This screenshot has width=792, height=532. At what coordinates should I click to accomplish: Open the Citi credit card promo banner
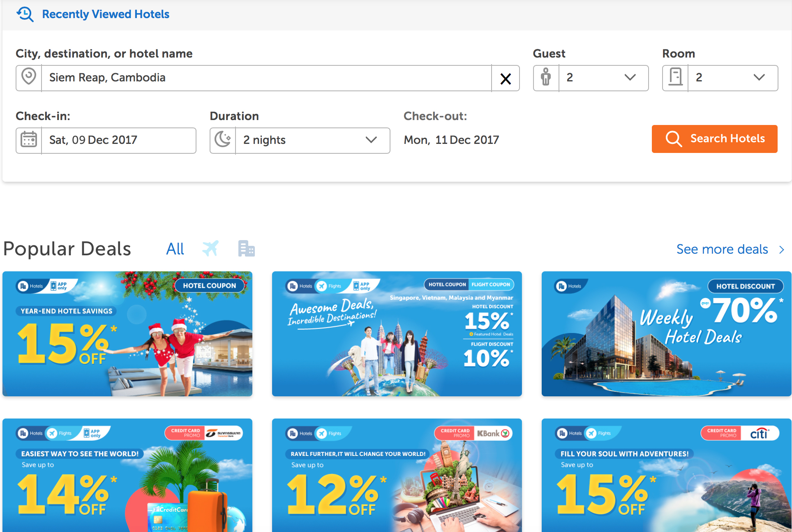click(666, 475)
